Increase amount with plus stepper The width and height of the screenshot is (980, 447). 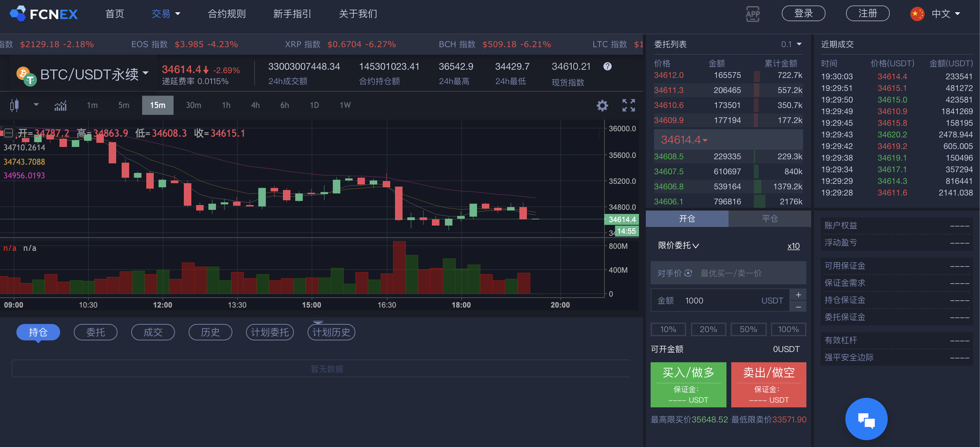click(798, 295)
